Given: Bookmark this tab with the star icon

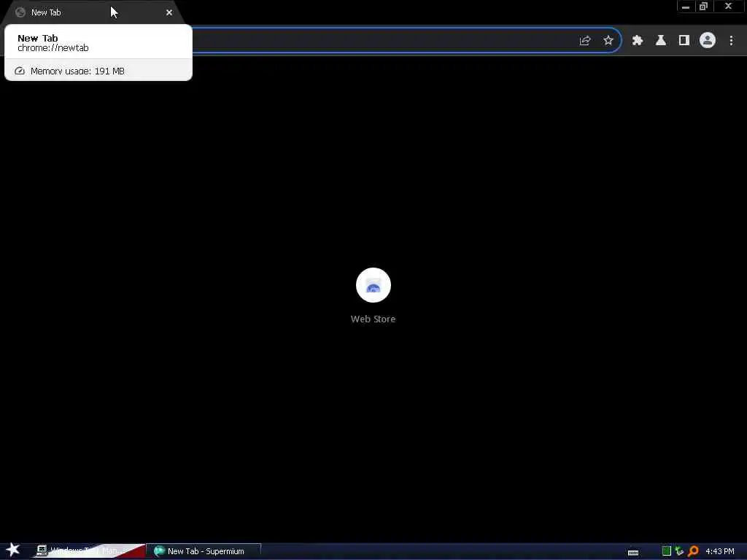Looking at the screenshot, I should [608, 41].
